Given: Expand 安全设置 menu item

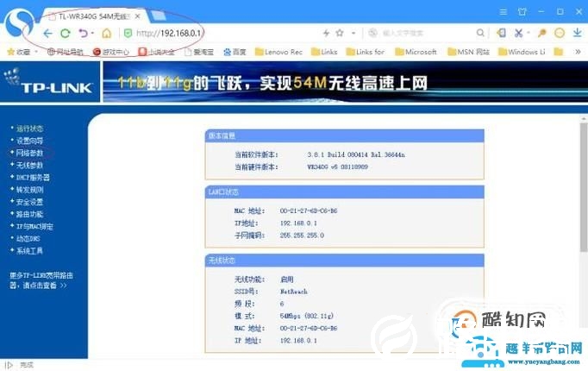Looking at the screenshot, I should [x=29, y=202].
